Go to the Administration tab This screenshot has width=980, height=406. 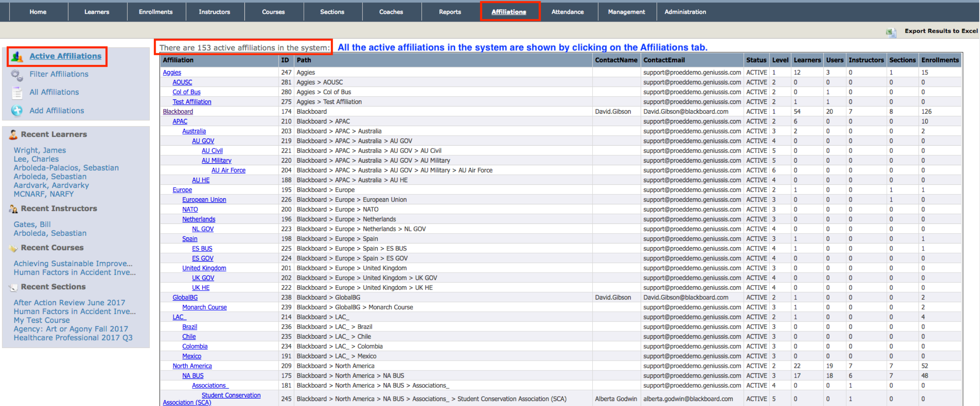pyautogui.click(x=685, y=12)
